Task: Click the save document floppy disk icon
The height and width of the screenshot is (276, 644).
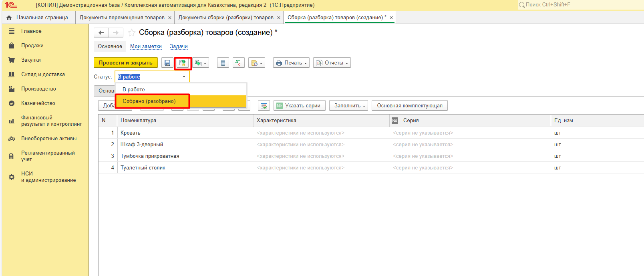Action: tap(167, 63)
